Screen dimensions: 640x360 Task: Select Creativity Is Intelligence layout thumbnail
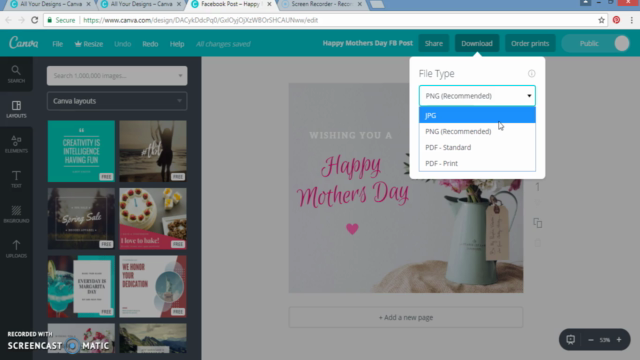point(81,151)
